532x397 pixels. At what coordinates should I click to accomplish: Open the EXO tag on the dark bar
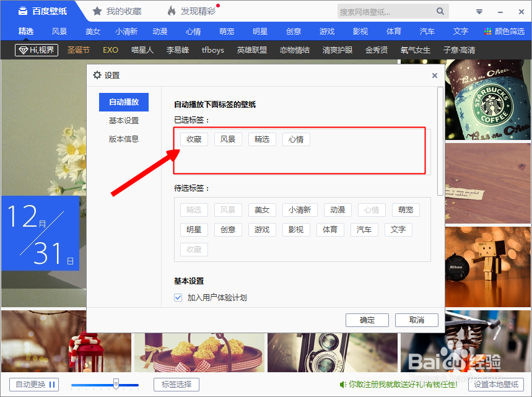tap(110, 50)
